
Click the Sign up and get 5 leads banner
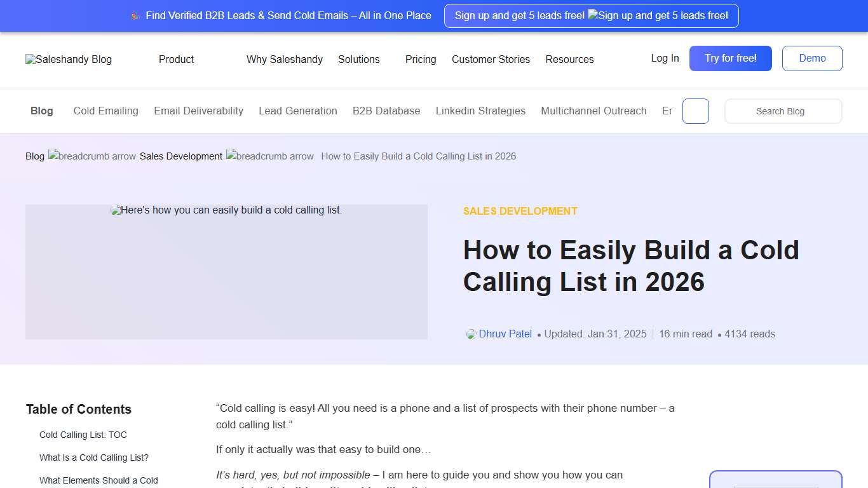591,16
